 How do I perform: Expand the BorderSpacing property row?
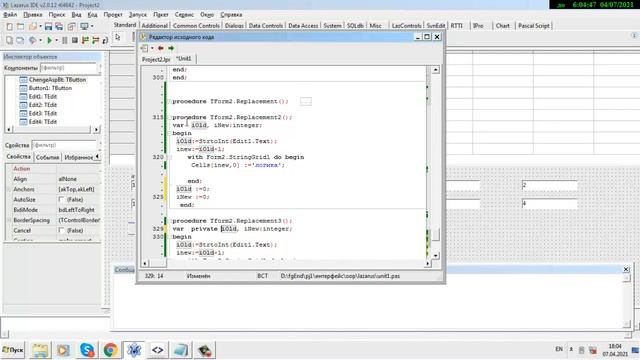pos(9,220)
